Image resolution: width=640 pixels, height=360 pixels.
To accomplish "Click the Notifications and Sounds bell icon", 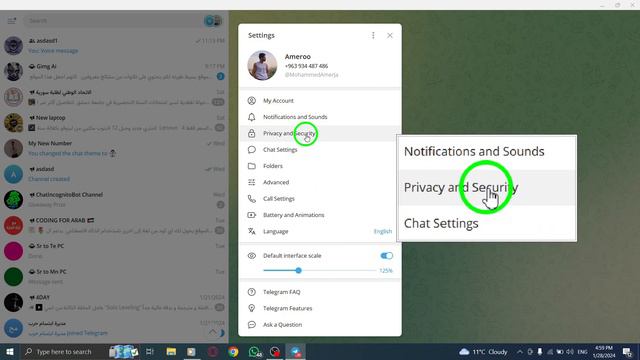I will (x=252, y=117).
